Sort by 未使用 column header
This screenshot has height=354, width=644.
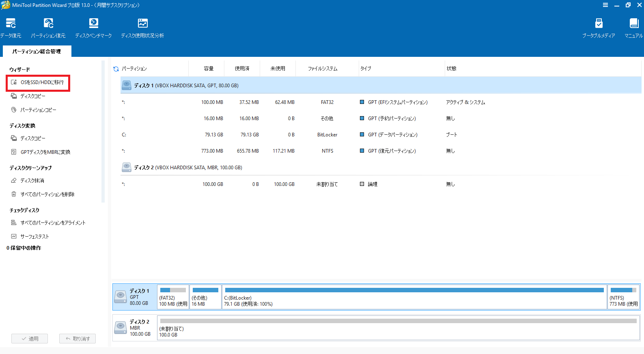pos(278,69)
